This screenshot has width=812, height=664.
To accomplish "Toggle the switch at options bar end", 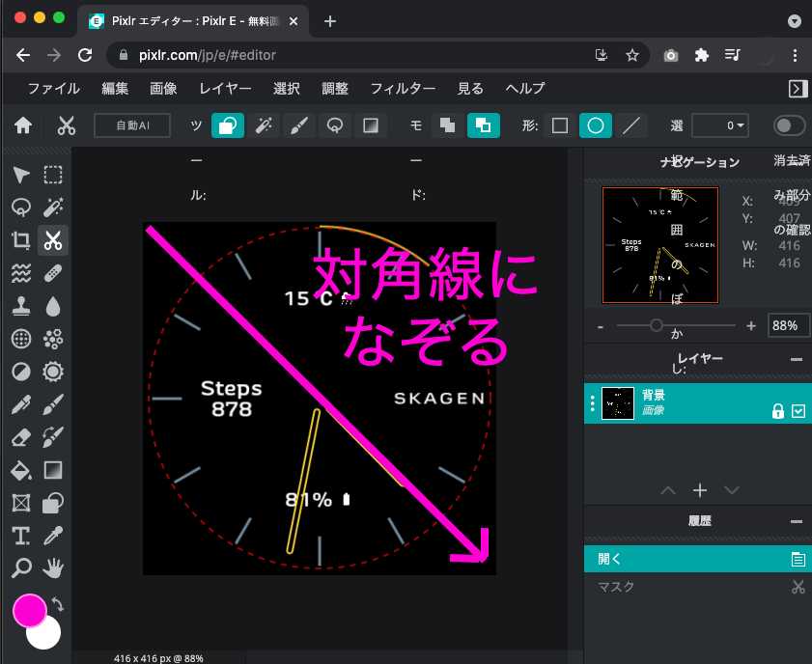I will (x=789, y=125).
